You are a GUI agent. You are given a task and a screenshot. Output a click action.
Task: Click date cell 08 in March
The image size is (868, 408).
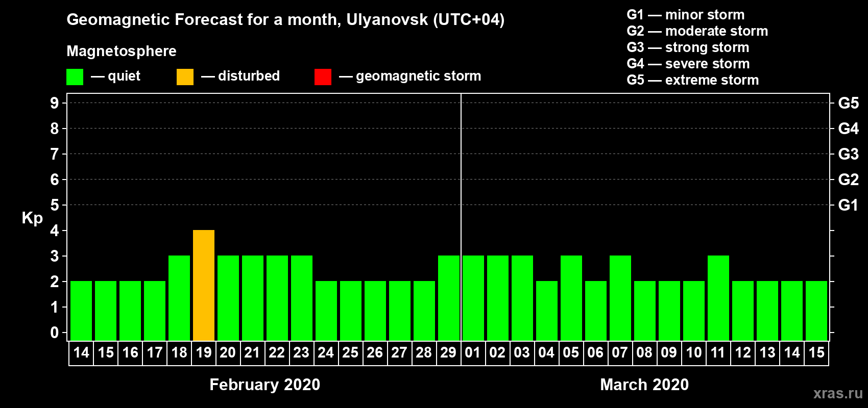tap(645, 353)
